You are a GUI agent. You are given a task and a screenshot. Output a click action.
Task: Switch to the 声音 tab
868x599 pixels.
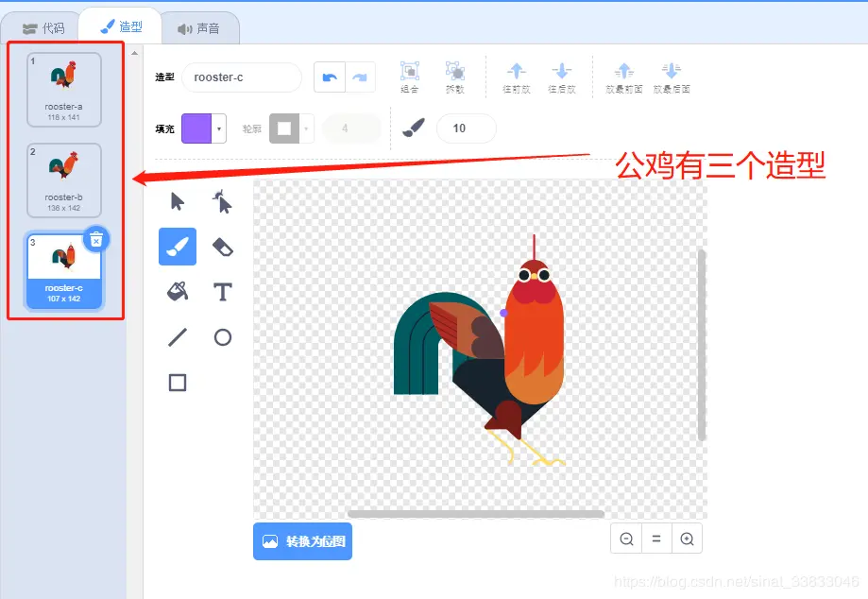[198, 27]
